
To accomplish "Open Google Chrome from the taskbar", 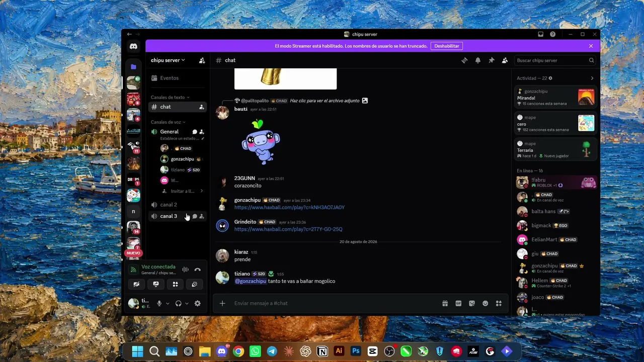I will pos(238,351).
